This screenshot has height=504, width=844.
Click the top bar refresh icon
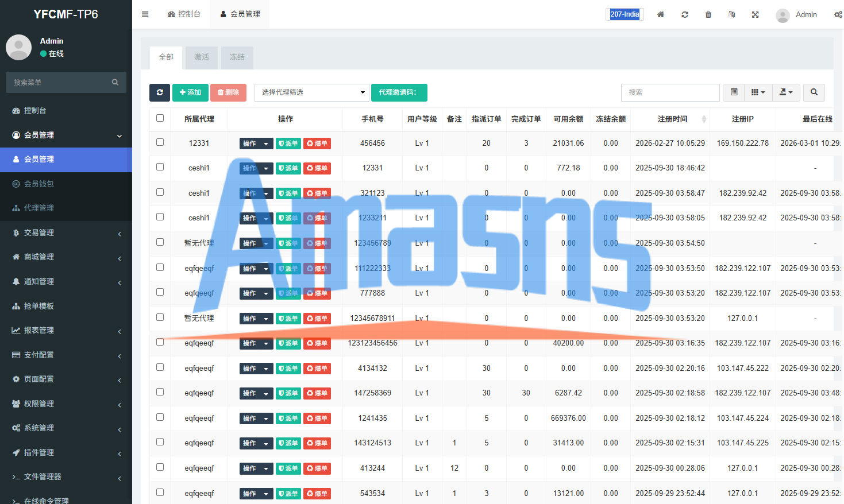[685, 14]
